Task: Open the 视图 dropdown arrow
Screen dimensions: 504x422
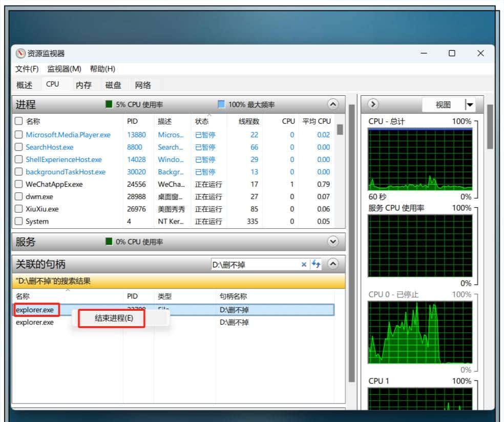Action: (x=470, y=105)
